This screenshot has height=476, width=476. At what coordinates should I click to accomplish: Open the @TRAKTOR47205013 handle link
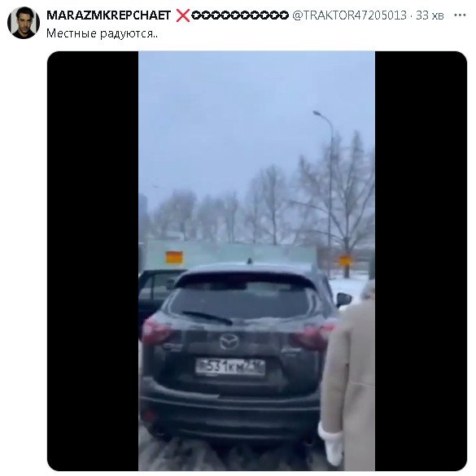point(349,15)
